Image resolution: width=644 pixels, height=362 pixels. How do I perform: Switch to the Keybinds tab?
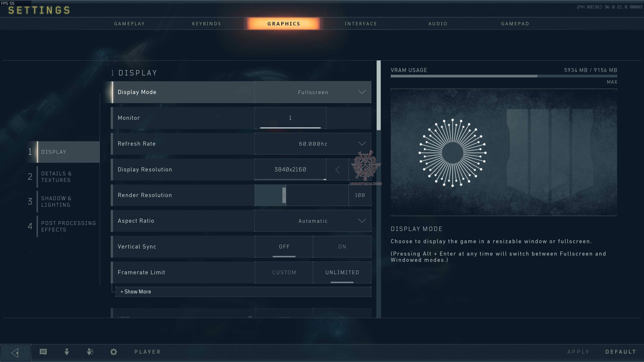tap(206, 24)
